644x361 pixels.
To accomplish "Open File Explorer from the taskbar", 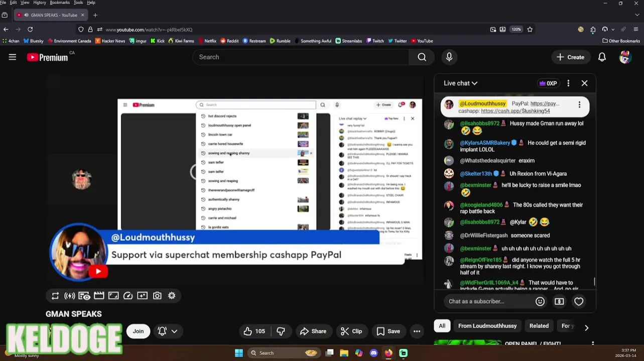I will click(344, 353).
